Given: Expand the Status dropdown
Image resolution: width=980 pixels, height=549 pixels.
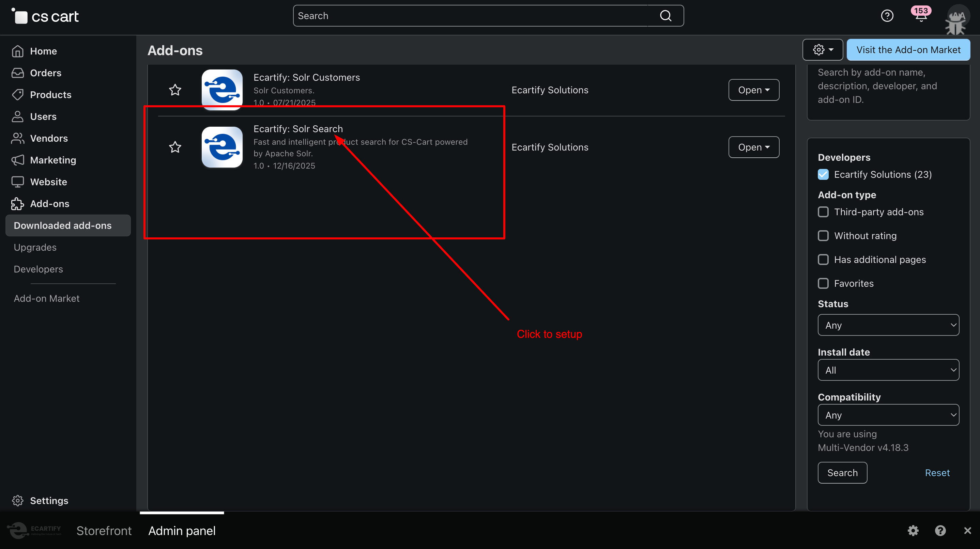Looking at the screenshot, I should (x=888, y=325).
